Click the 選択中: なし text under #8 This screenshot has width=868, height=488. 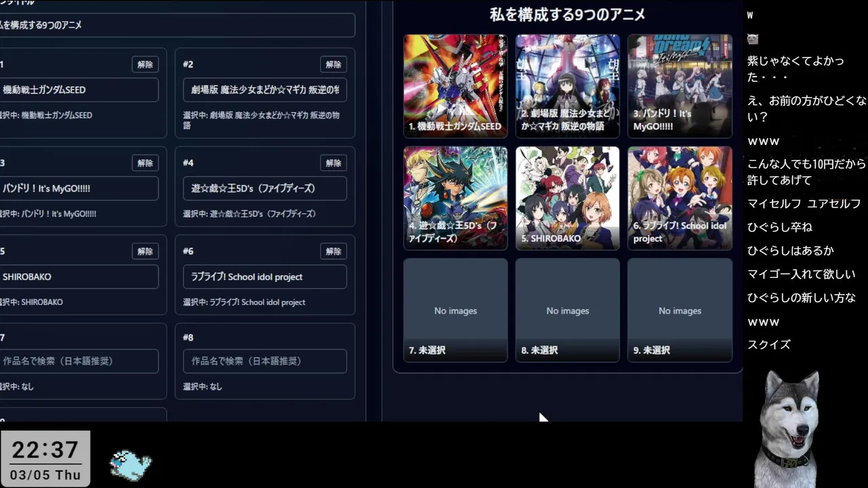click(202, 387)
